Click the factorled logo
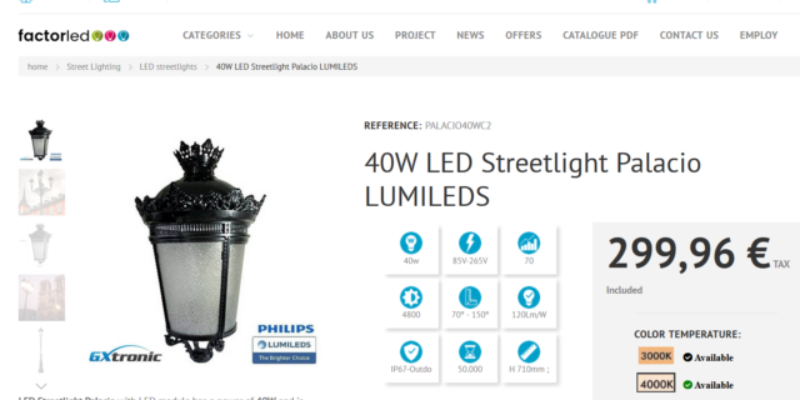Viewport: 800px width, 400px height. (x=73, y=35)
